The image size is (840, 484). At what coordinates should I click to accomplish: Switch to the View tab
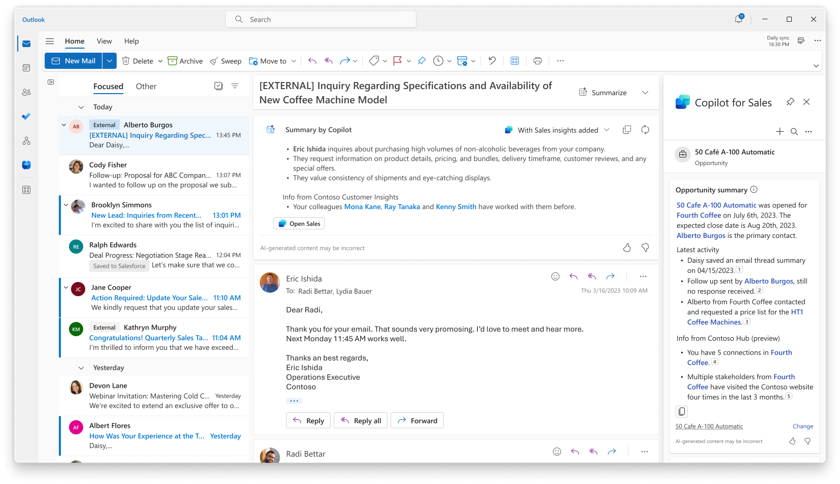104,41
